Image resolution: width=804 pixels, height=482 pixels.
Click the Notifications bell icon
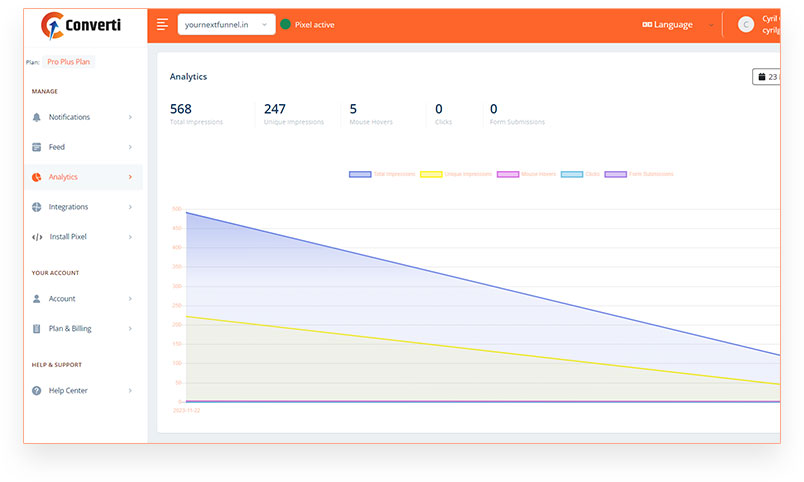point(36,117)
